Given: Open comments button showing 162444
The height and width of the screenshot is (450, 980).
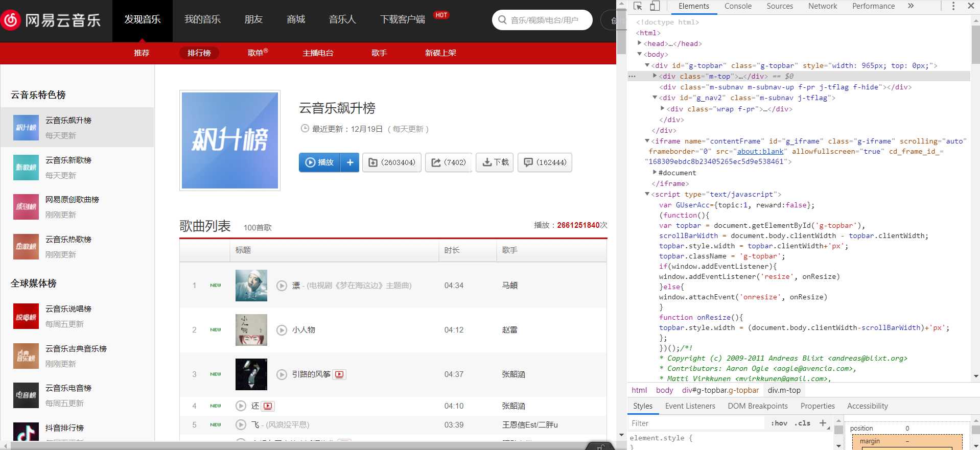Looking at the screenshot, I should (x=545, y=162).
